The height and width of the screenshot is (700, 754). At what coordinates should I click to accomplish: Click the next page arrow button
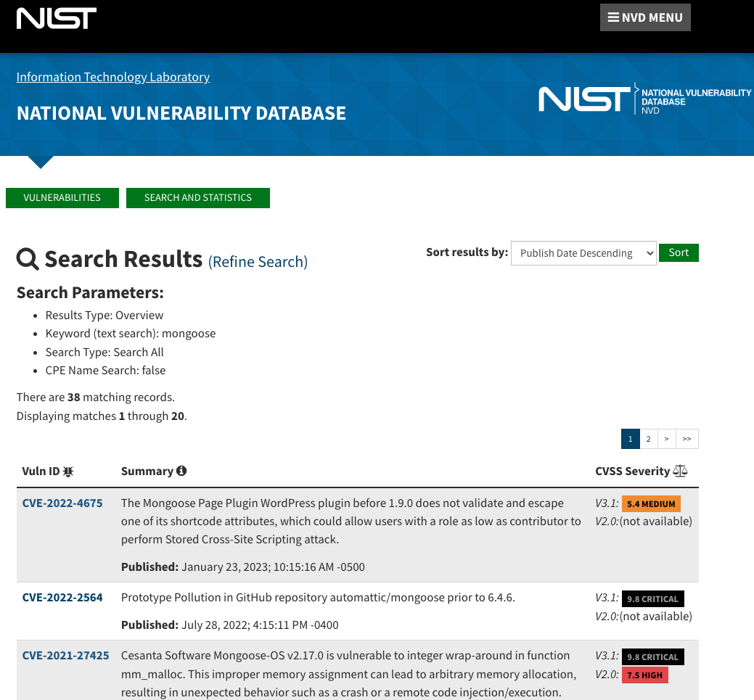click(x=666, y=439)
